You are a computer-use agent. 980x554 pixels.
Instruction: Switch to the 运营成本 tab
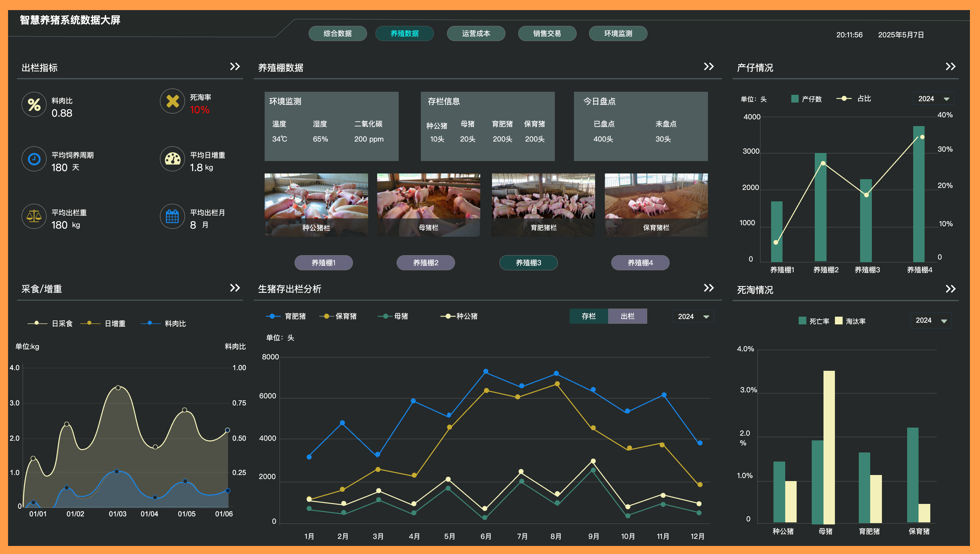[x=476, y=34]
